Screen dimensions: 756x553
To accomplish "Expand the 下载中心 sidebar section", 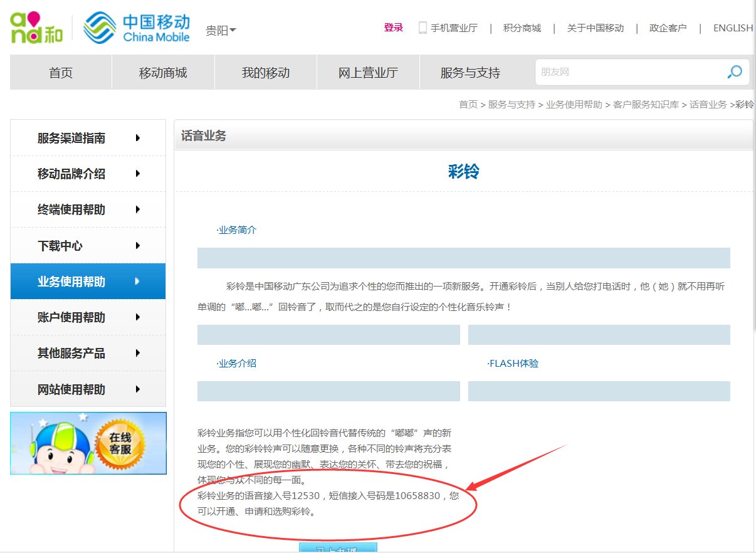I will point(88,245).
